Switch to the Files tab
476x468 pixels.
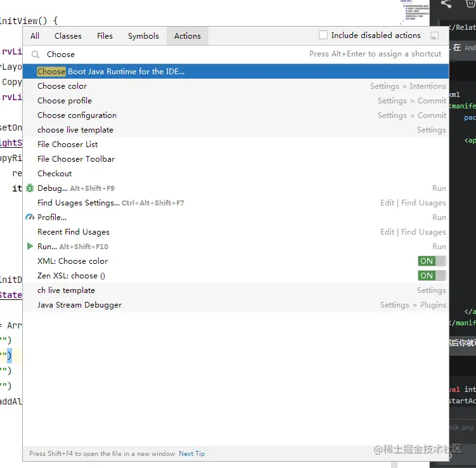pyautogui.click(x=105, y=36)
